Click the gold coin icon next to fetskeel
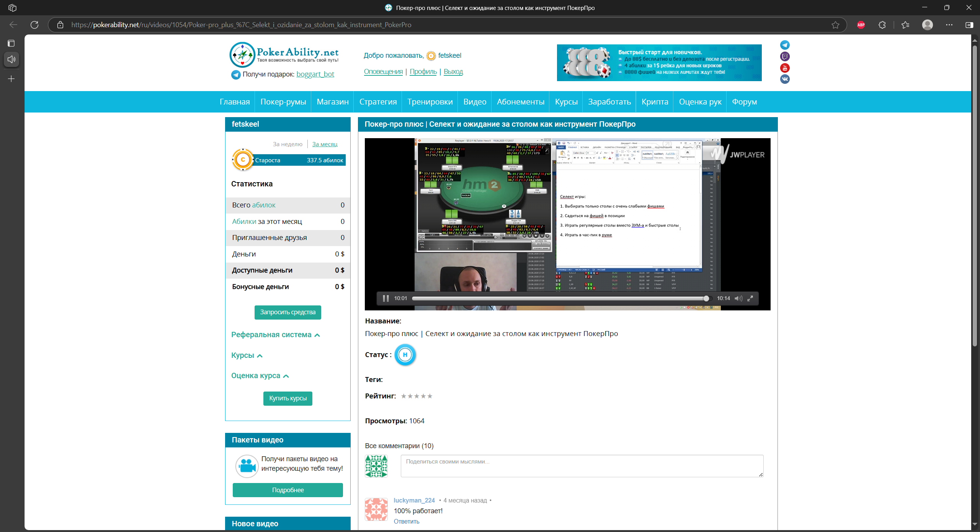 pyautogui.click(x=431, y=56)
